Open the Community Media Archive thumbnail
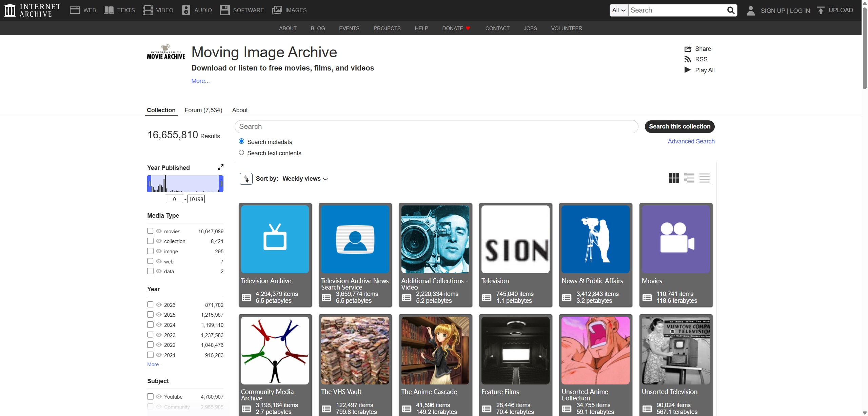The image size is (868, 416). click(275, 351)
